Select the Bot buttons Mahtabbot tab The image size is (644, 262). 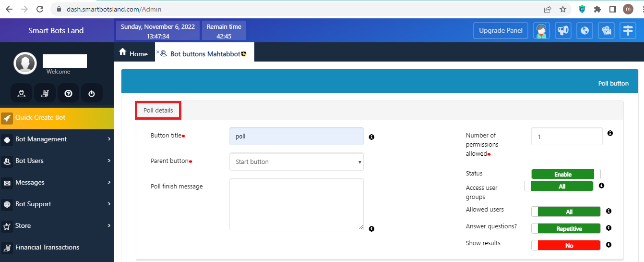pos(205,54)
